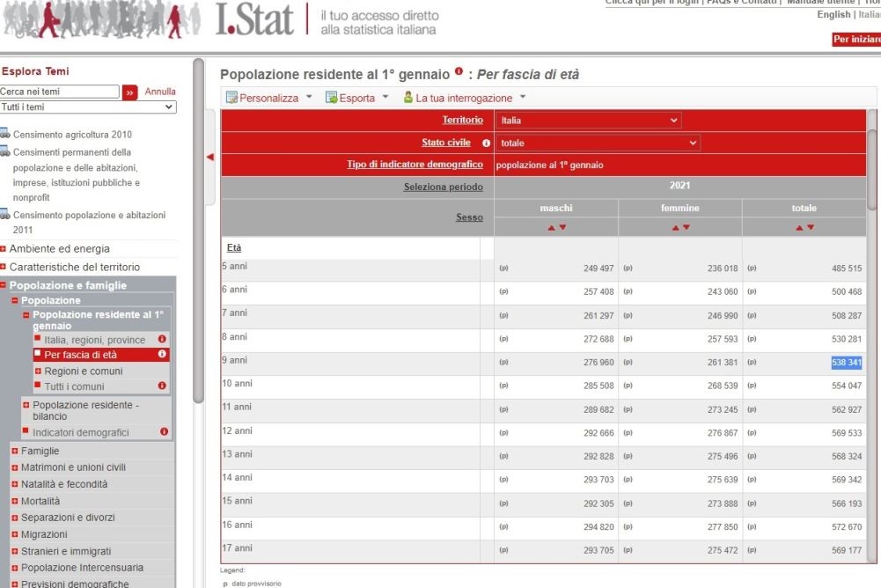The width and height of the screenshot is (881, 588).
Task: Collapse side panel with red arrow
Action: coord(210,158)
